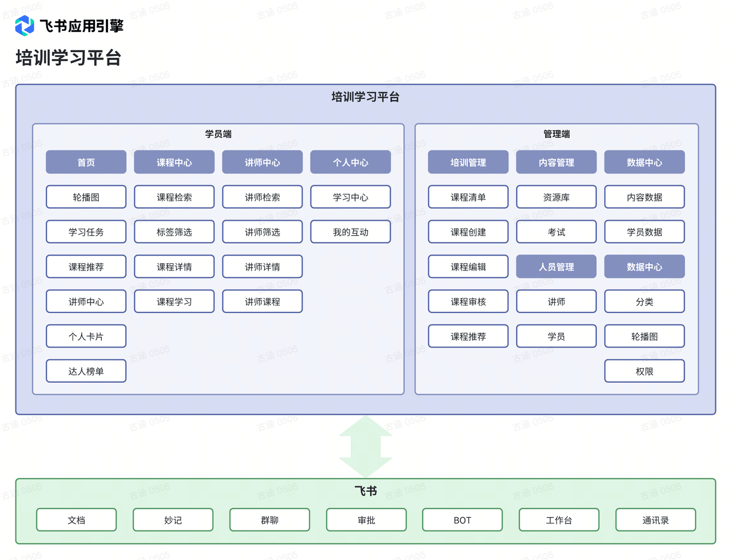Select the filled 讲师中心 header in 学员端

(x=262, y=162)
